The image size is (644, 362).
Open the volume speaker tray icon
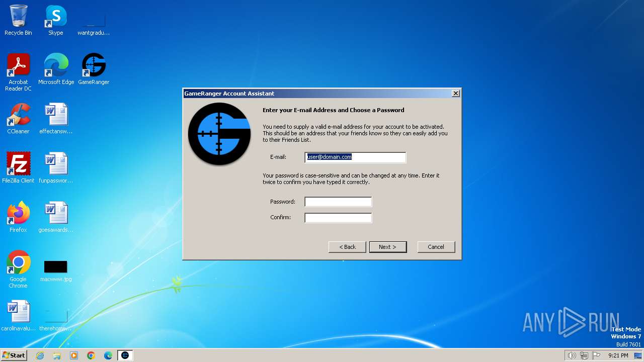(x=572, y=355)
